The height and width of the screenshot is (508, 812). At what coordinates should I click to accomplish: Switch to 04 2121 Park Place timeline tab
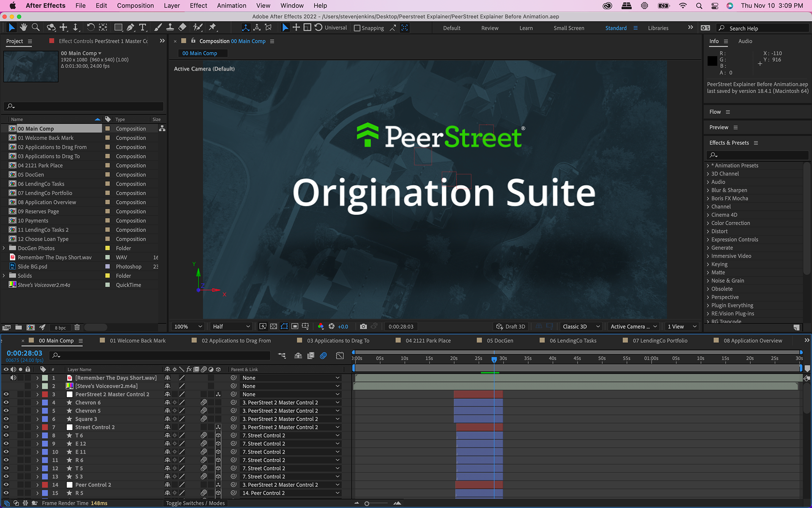click(428, 341)
